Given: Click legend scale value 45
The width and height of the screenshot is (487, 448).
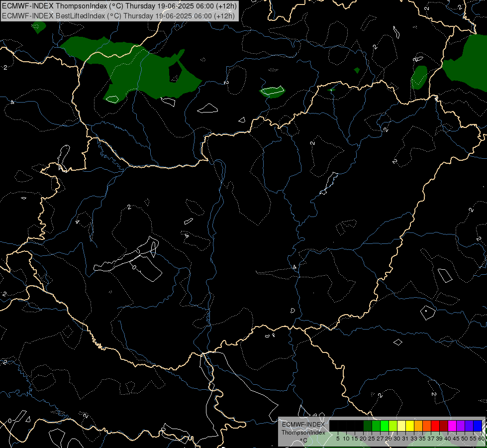Looking at the screenshot, I should (x=456, y=439).
